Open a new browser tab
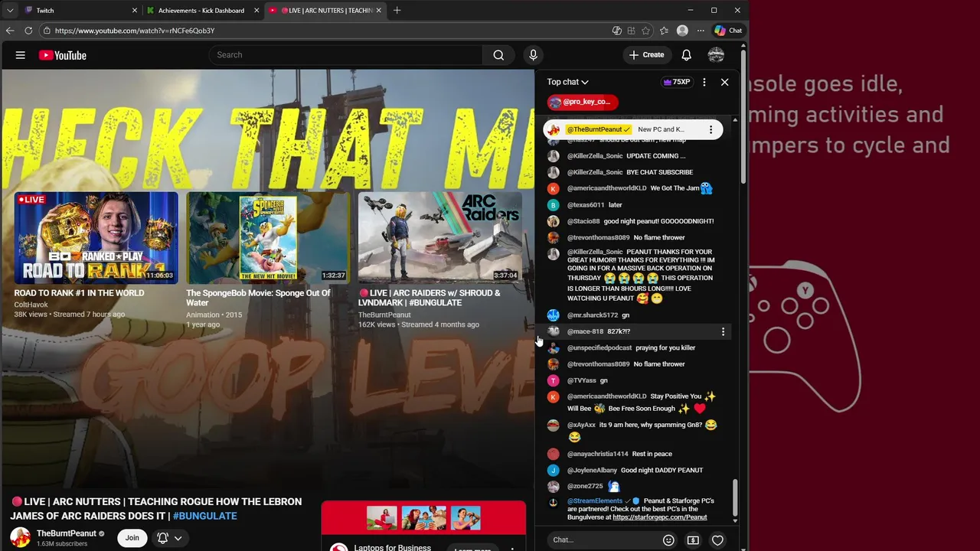Viewport: 980px width, 551px height. (397, 11)
